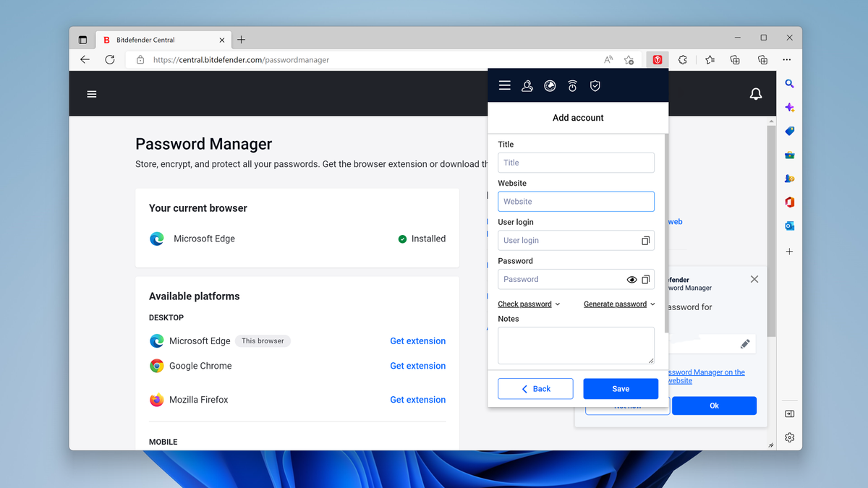The width and height of the screenshot is (868, 488).
Task: Open Copilot from the Edge sidebar
Action: click(x=789, y=107)
